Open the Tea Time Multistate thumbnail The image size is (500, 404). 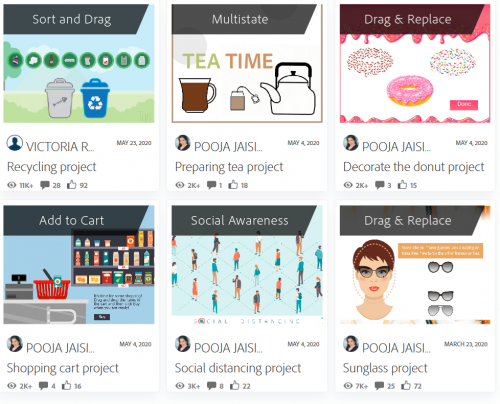point(247,64)
